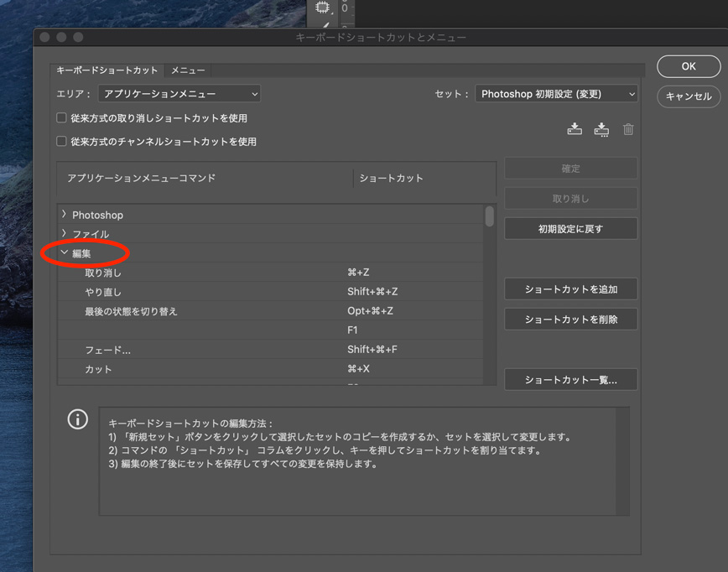The width and height of the screenshot is (728, 572).
Task: Open the セット dropdown showing Photoshop 初期設定
Action: point(556,94)
